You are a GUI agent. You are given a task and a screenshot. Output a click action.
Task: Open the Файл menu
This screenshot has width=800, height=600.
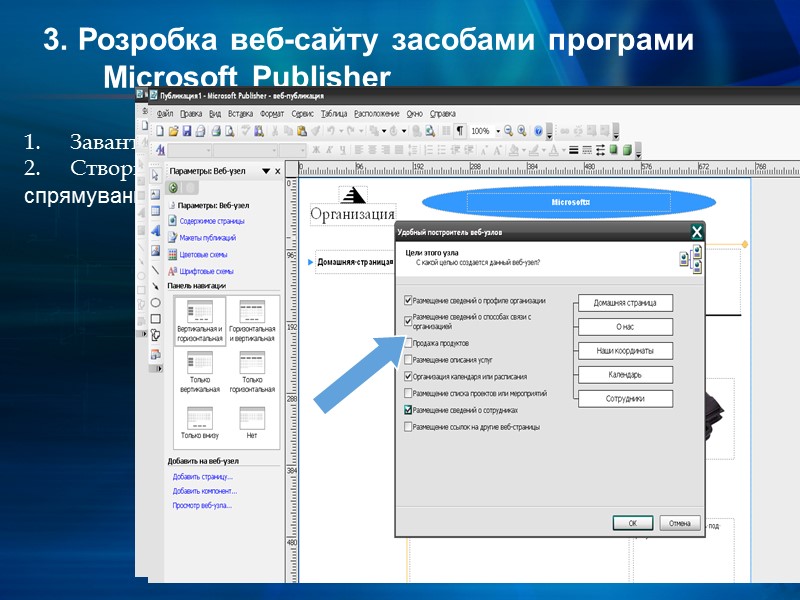pyautogui.click(x=165, y=114)
